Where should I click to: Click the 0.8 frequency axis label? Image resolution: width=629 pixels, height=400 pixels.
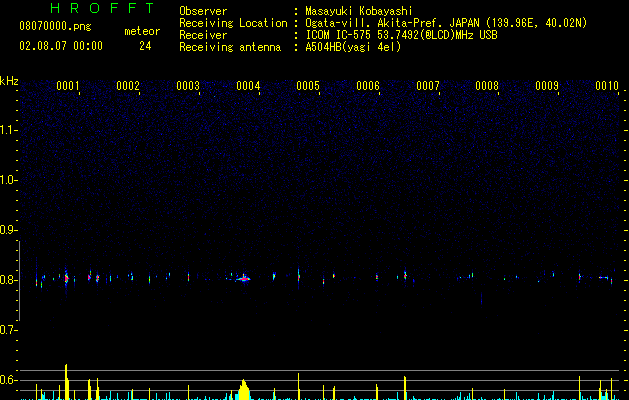pyautogui.click(x=8, y=280)
